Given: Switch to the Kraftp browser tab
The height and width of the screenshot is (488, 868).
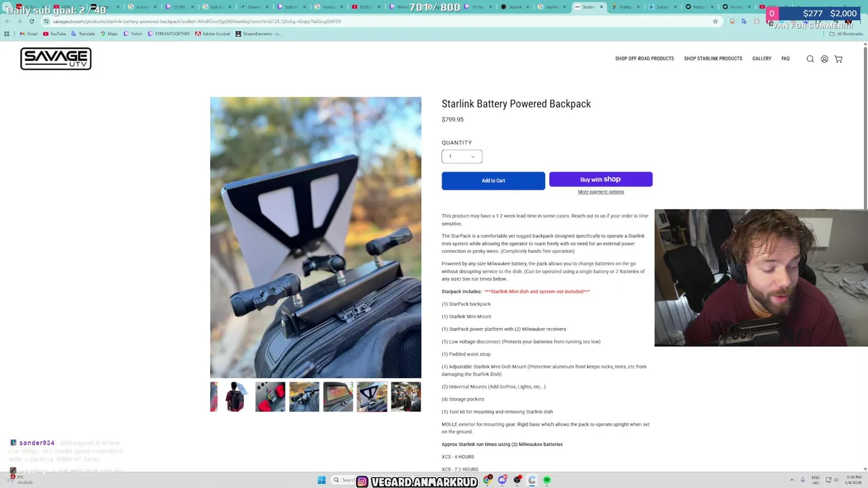Looking at the screenshot, I should click(x=625, y=7).
